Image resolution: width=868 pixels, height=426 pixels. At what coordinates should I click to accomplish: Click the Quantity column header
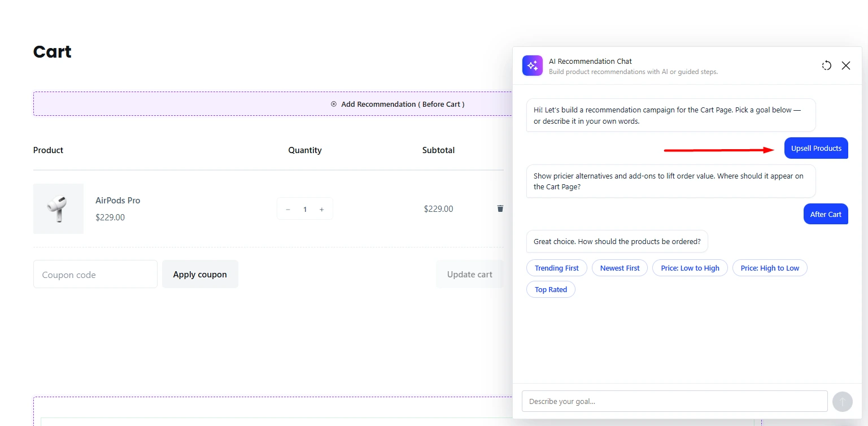(305, 150)
